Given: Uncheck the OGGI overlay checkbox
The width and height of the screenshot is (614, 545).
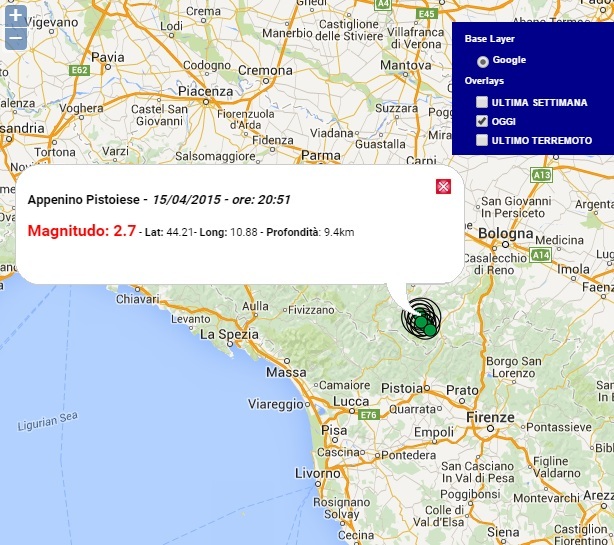Looking at the screenshot, I should point(482,121).
